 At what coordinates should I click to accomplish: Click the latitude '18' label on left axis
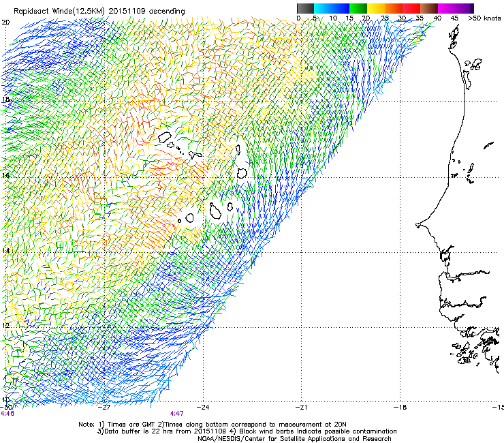5,99
